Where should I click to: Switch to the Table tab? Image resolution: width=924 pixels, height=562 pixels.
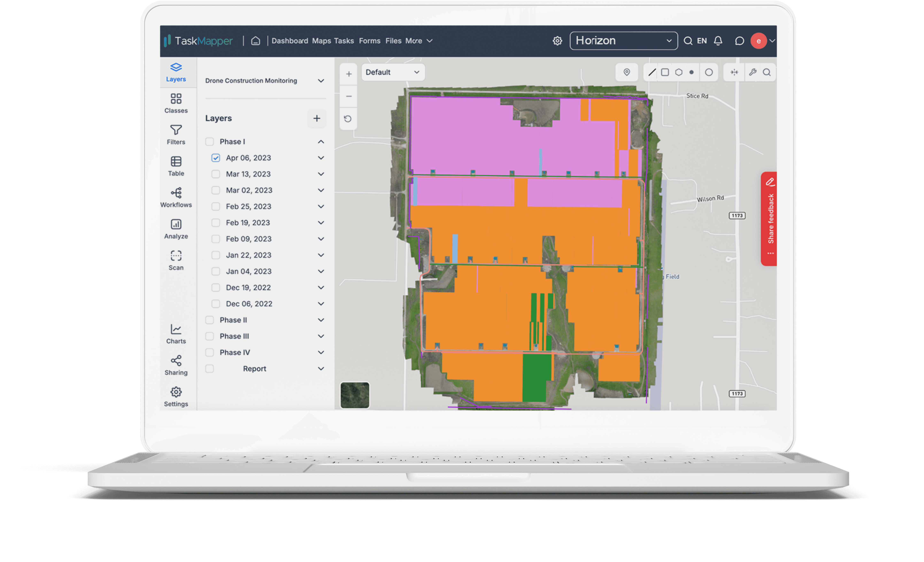point(176,166)
